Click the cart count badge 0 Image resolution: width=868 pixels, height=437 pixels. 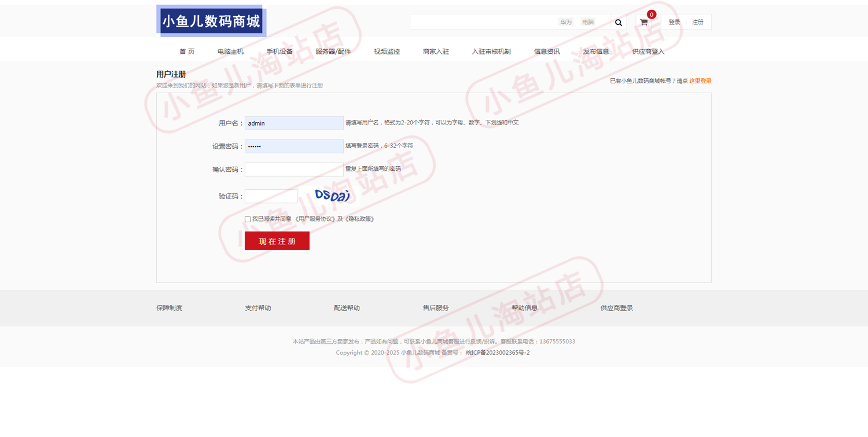(652, 14)
